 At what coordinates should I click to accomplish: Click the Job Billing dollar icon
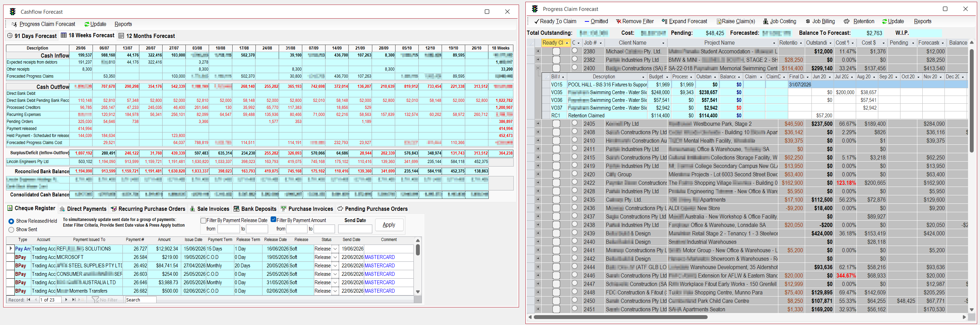[808, 22]
